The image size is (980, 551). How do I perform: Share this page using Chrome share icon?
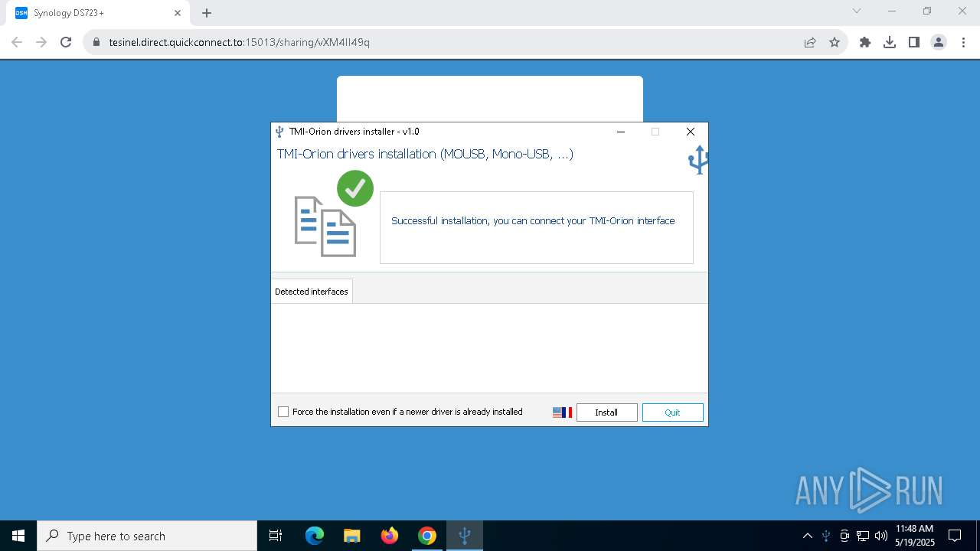pos(810,42)
